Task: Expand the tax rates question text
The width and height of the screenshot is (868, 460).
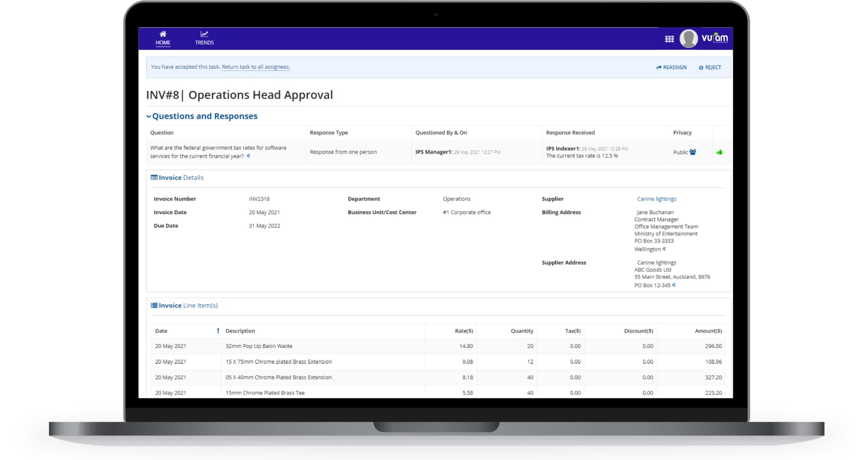Action: point(248,156)
